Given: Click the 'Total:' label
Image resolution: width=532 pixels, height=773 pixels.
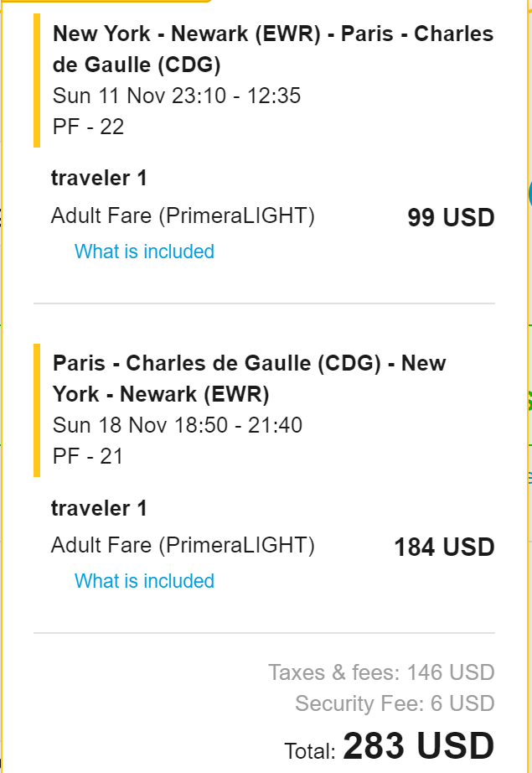Looking at the screenshot, I should coord(310,750).
